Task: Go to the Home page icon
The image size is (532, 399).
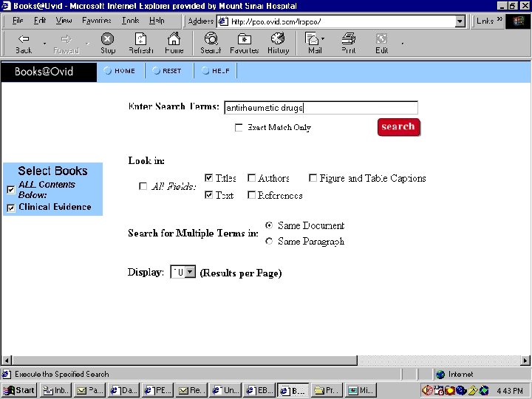Action: click(x=174, y=44)
